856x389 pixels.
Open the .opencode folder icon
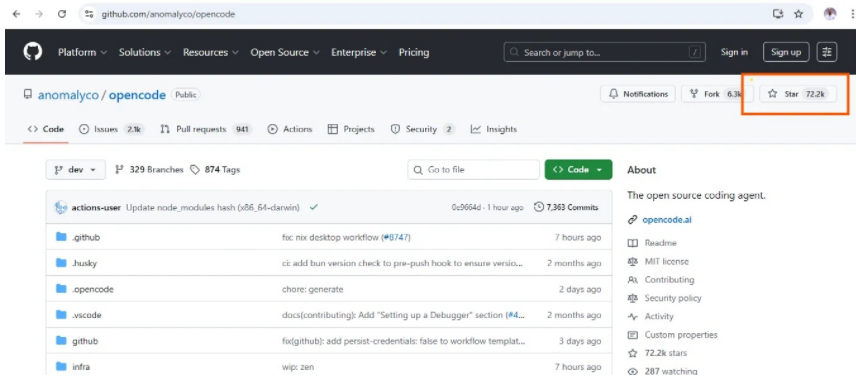[x=61, y=289]
